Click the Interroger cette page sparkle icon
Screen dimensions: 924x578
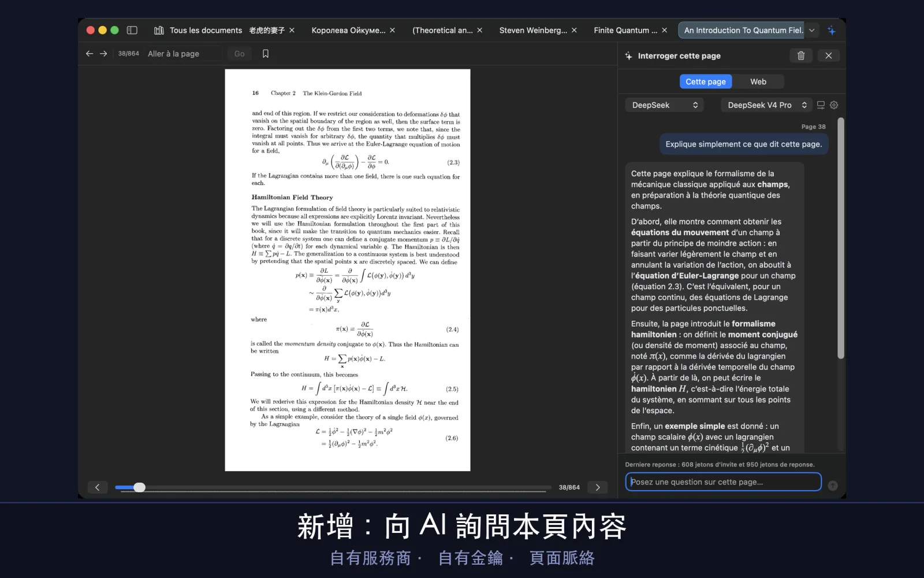coord(629,56)
